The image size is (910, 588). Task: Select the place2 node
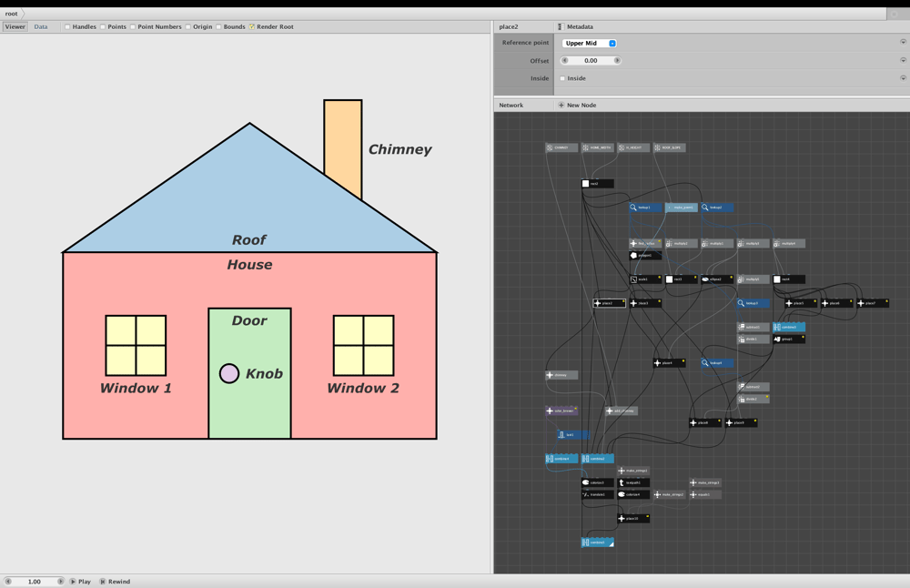pos(610,303)
